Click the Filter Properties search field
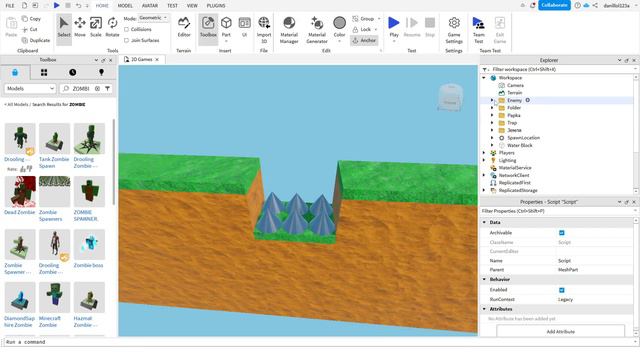Screen dimensions: 640x360 (x=557, y=211)
